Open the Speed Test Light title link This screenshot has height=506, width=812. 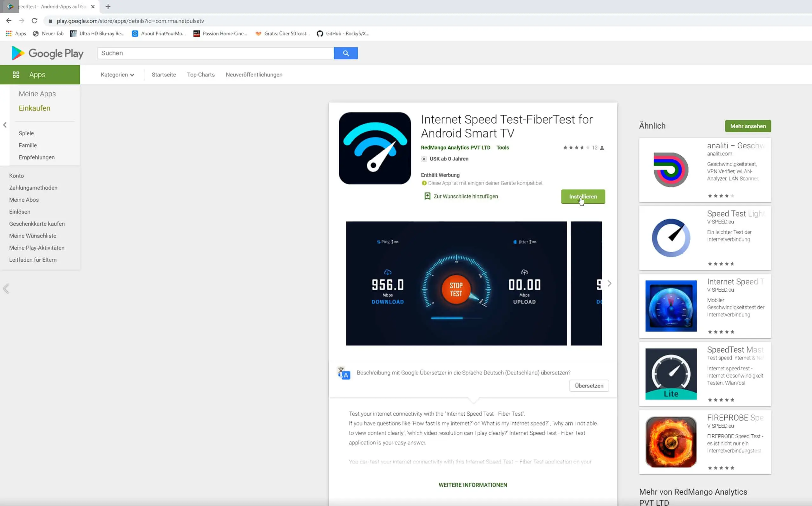[x=736, y=213]
